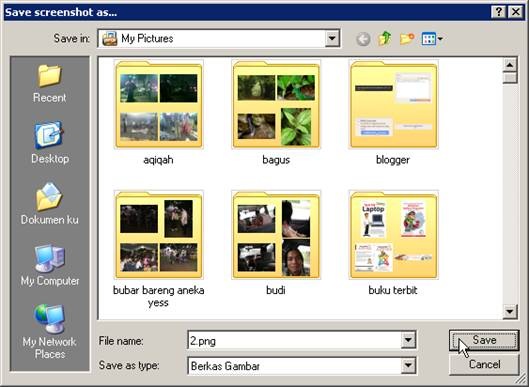529x387 pixels.
Task: Open the View menu icon
Action: [x=432, y=39]
